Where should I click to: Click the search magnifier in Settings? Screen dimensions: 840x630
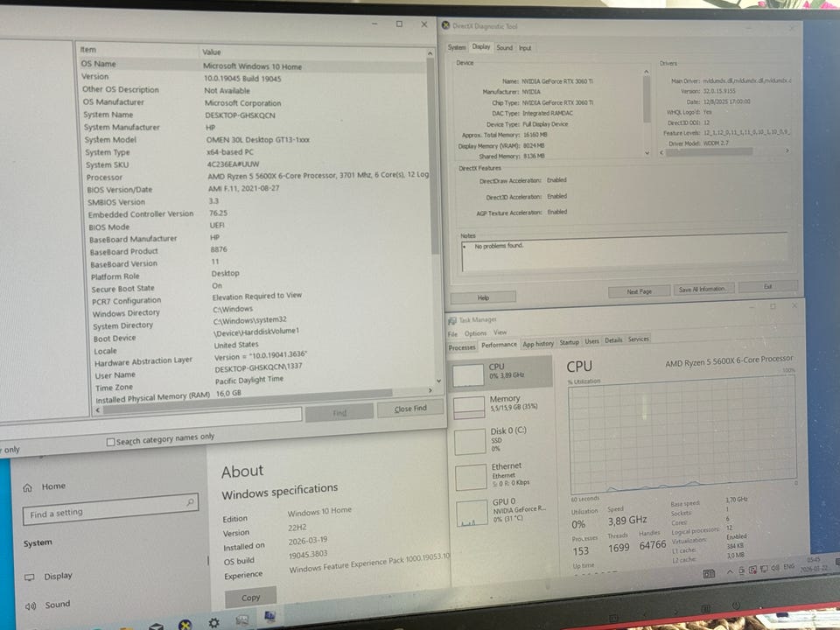[x=190, y=502]
